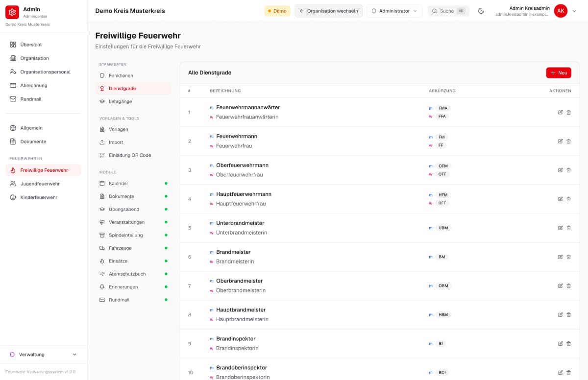The width and height of the screenshot is (588, 380).
Task: Switch to Funktionen settings
Action: pyautogui.click(x=133, y=75)
